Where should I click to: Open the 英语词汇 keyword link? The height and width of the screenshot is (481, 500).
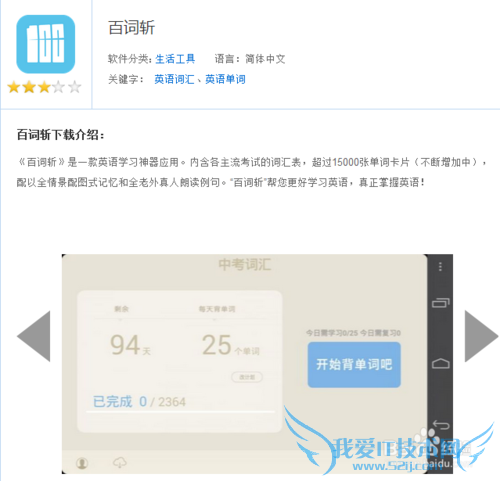click(x=174, y=79)
